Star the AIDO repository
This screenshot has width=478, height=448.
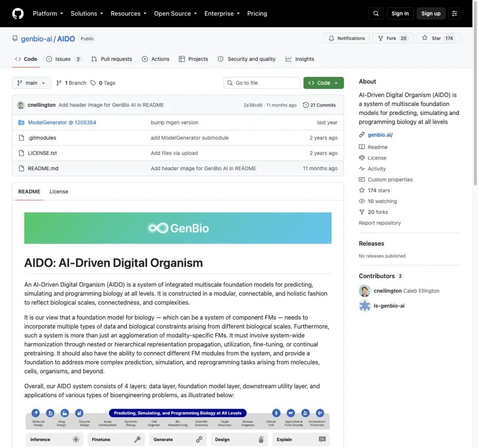(x=438, y=38)
